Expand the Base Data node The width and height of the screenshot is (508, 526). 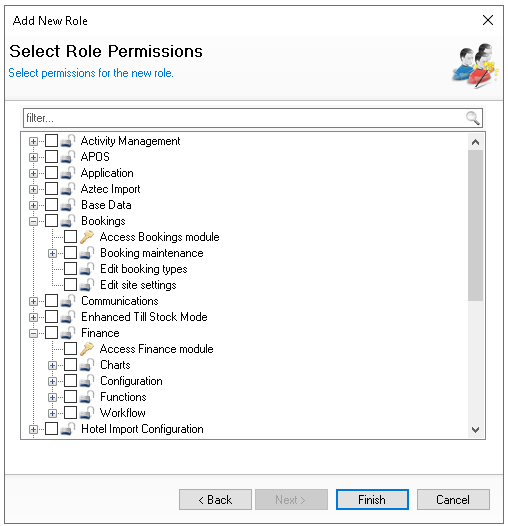point(33,205)
